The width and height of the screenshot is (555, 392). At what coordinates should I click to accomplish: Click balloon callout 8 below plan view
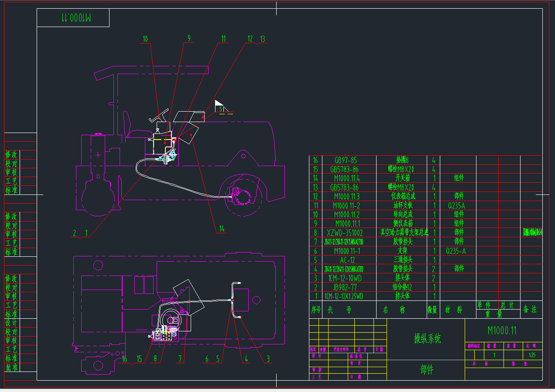(x=154, y=359)
